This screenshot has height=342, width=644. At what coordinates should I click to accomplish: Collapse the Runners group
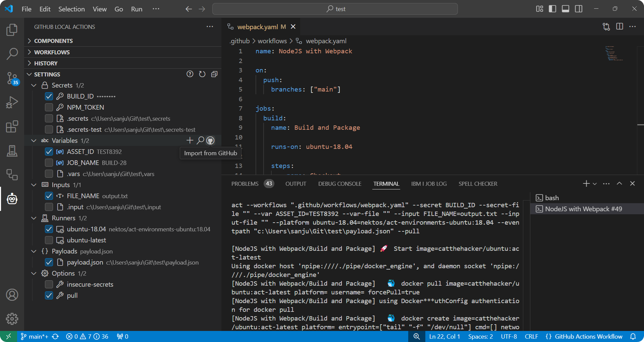(x=34, y=218)
